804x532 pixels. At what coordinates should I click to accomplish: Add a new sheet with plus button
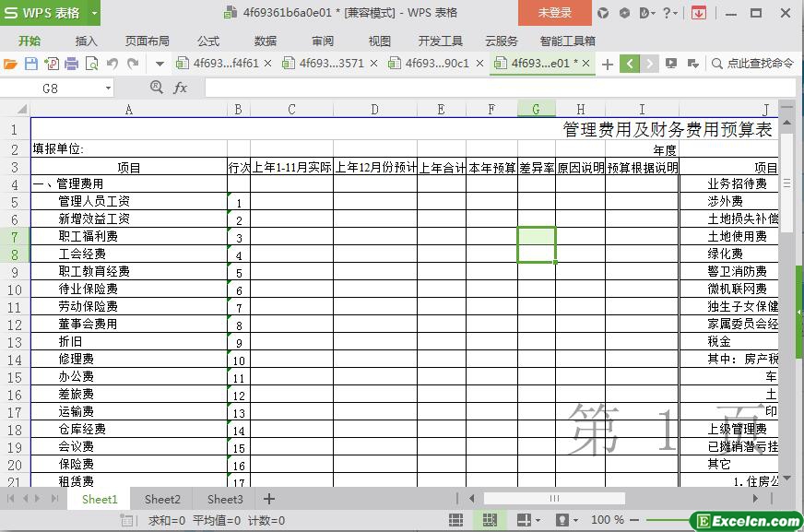269,499
